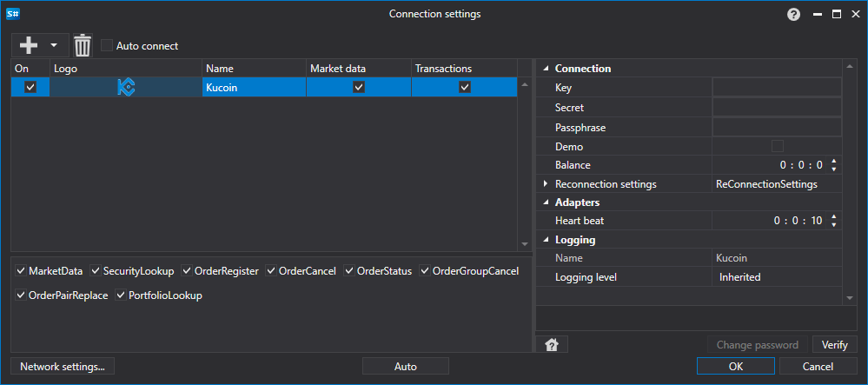Image resolution: width=868 pixels, height=385 pixels.
Task: Collapse the Connection property group
Action: pyautogui.click(x=546, y=69)
